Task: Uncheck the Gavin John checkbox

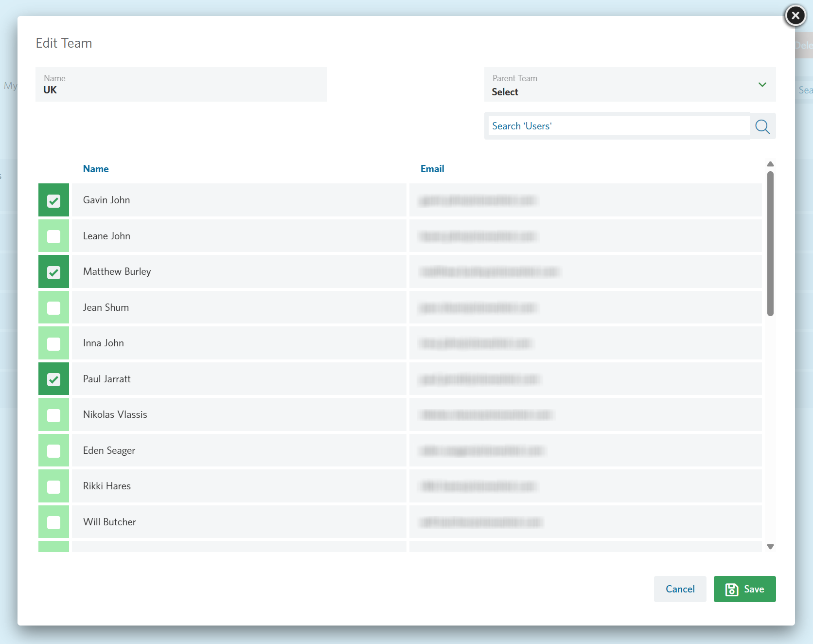Action: click(x=53, y=200)
